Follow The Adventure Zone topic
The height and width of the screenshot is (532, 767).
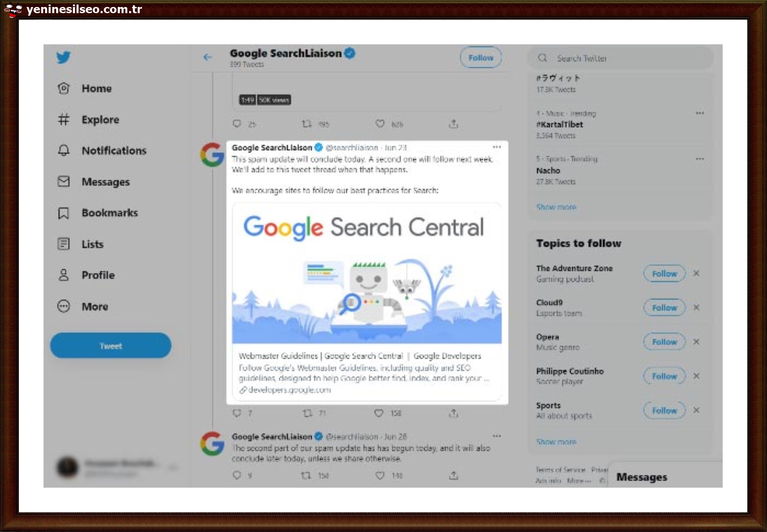pos(664,273)
